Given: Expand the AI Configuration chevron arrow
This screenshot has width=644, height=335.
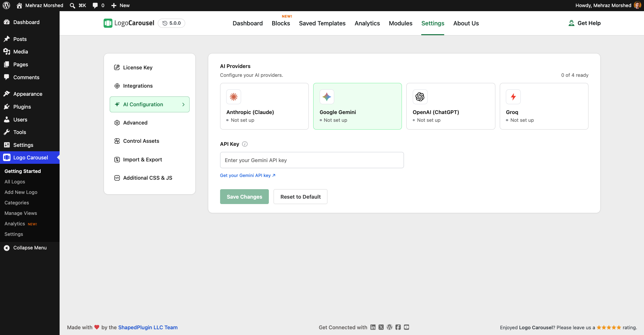Looking at the screenshot, I should pos(183,105).
